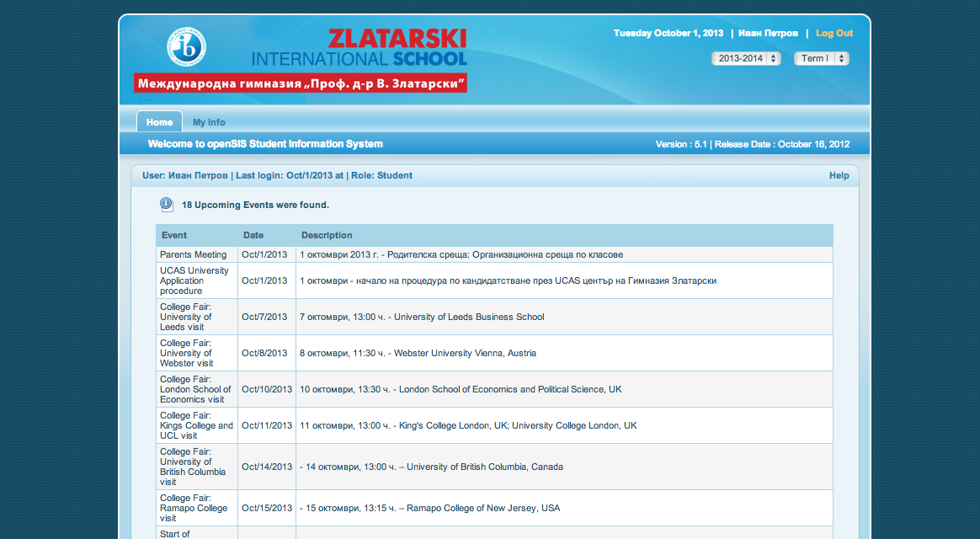
Task: Click the University of Leeds visit event
Action: tap(186, 317)
